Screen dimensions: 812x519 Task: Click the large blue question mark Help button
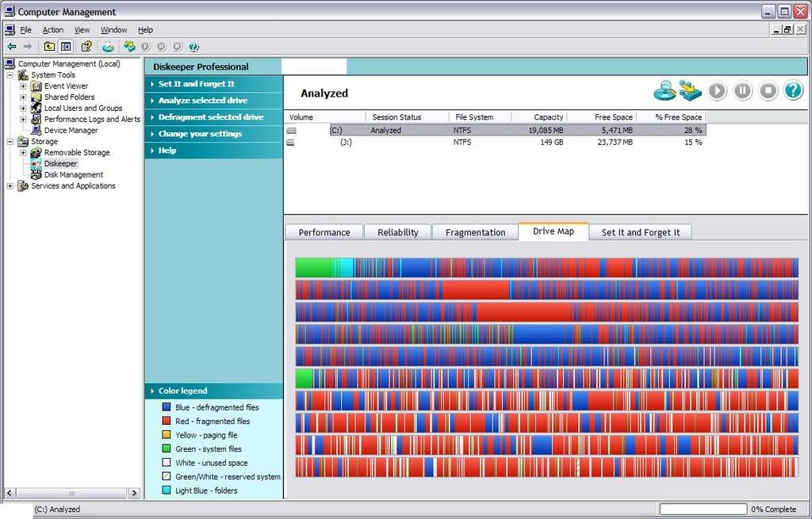tap(793, 90)
